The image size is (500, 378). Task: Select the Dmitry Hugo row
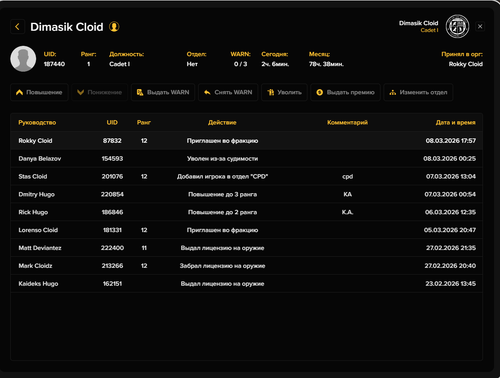247,194
